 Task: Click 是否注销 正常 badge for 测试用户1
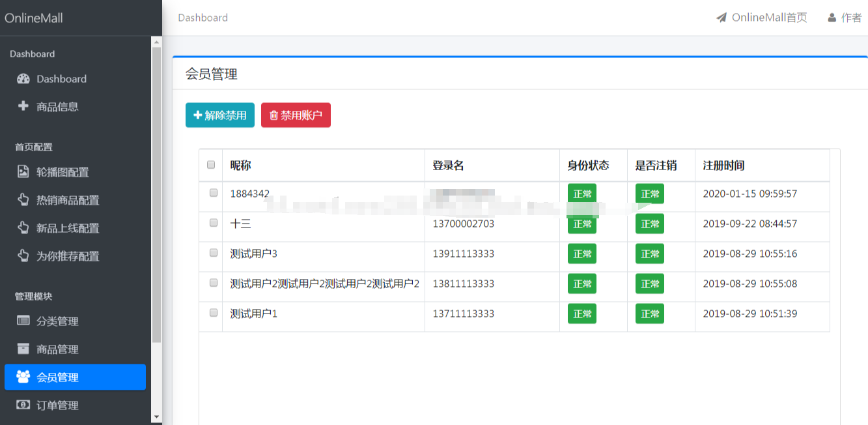pos(650,314)
